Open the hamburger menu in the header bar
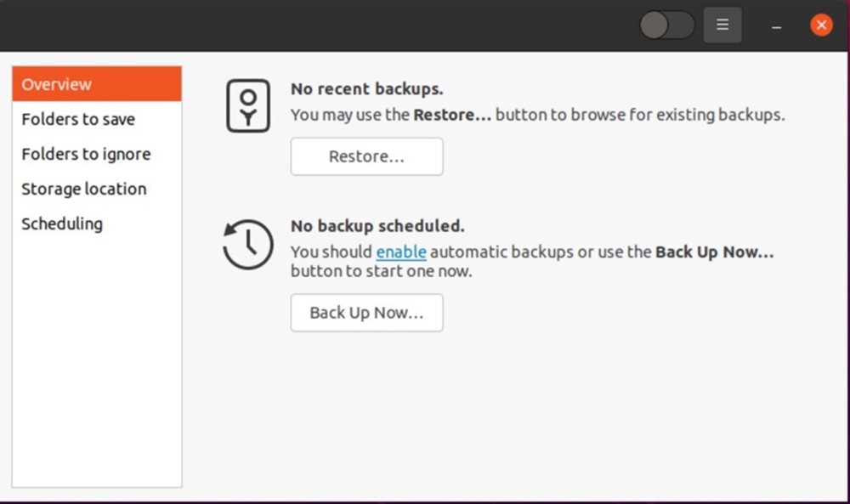The height and width of the screenshot is (504, 850). pyautogui.click(x=722, y=25)
